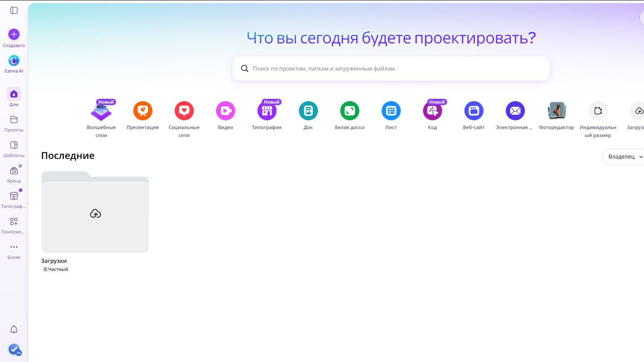Create a Веб-сайт design
The image size is (644, 362).
pyautogui.click(x=474, y=111)
